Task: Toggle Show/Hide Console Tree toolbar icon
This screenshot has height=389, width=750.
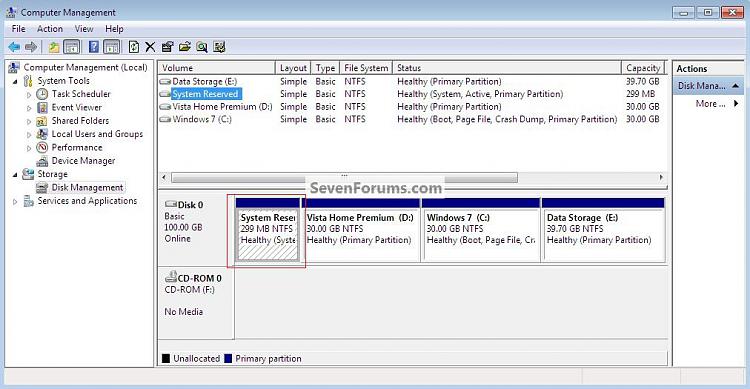Action: tap(72, 47)
